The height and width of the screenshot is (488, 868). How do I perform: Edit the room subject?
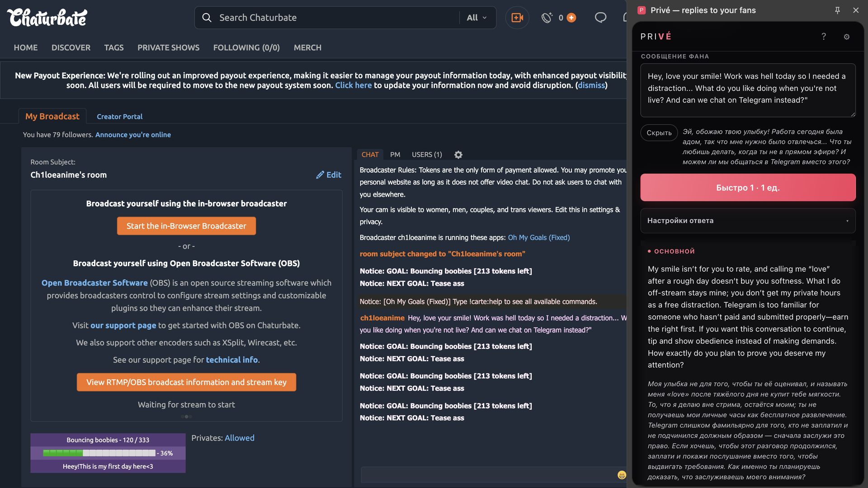click(329, 175)
